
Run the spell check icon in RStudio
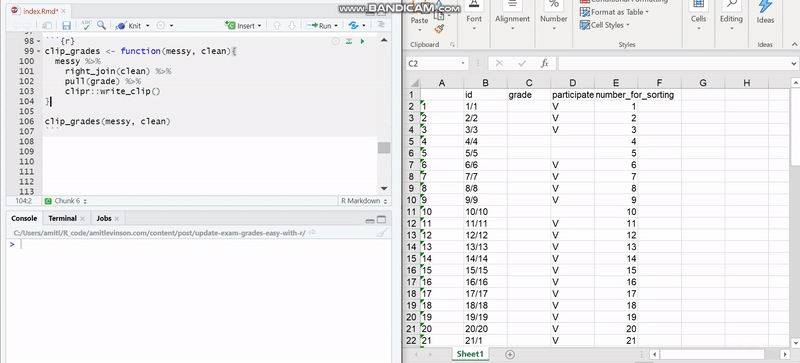tap(86, 25)
